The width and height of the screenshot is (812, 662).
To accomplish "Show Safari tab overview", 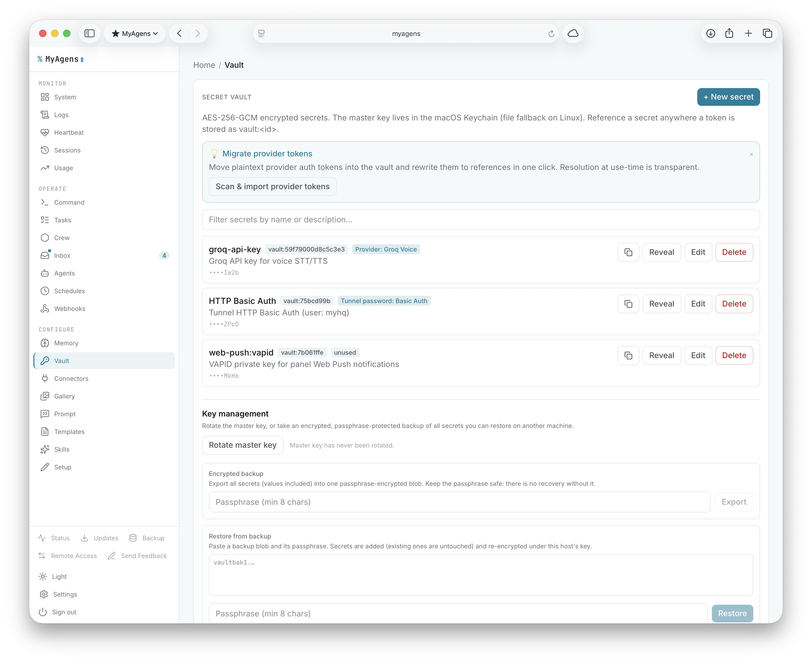I will (x=767, y=34).
